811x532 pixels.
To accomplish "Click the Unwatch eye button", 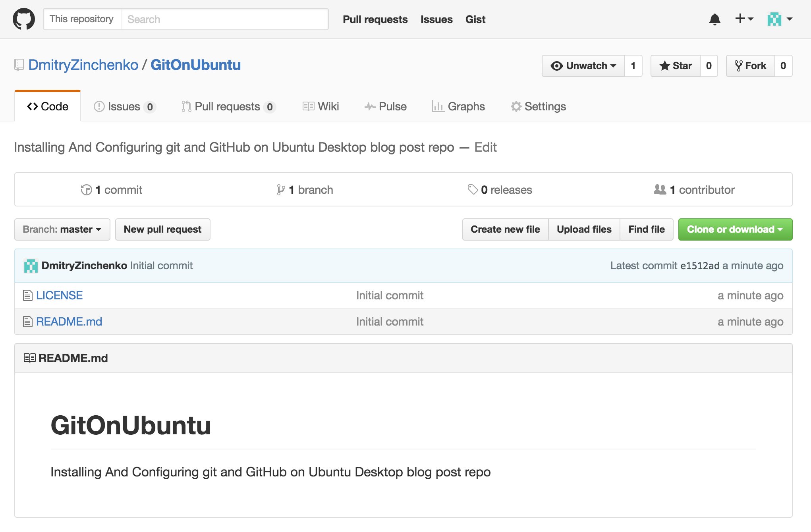I will [583, 66].
